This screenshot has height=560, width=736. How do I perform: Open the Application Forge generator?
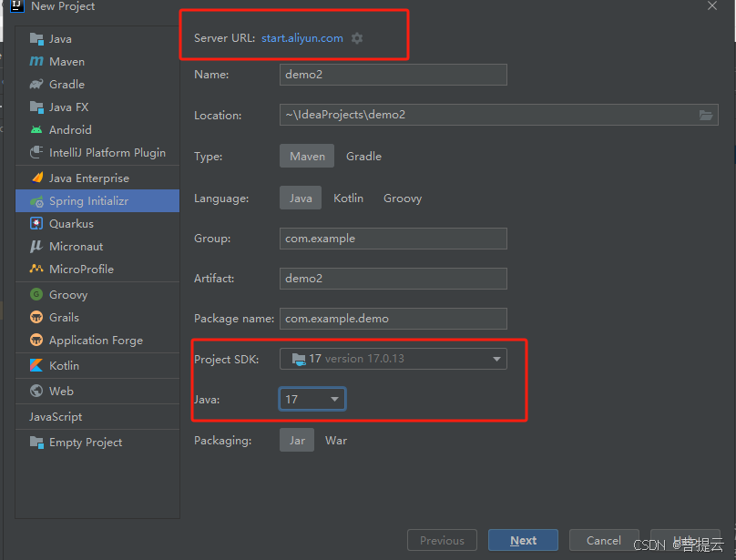click(x=36, y=341)
